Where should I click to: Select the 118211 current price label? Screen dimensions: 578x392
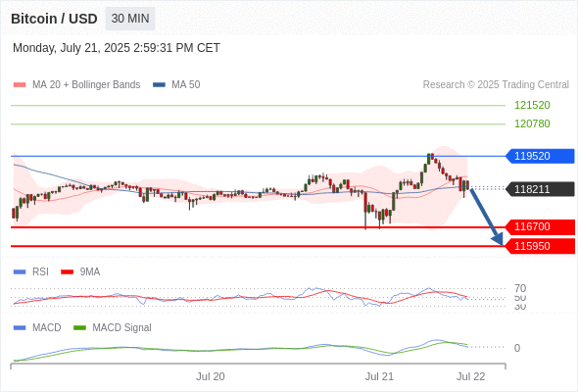click(x=540, y=189)
